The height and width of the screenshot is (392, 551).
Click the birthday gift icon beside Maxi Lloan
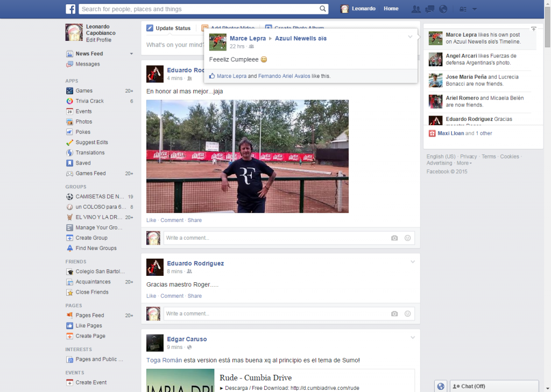click(432, 133)
